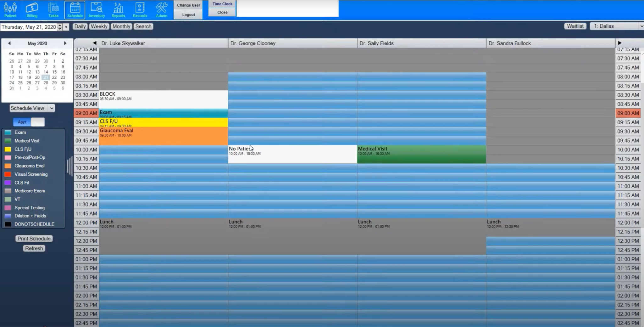Screen dimensions: 644x327
Task: Toggle the Appt switch
Action: tap(22, 122)
